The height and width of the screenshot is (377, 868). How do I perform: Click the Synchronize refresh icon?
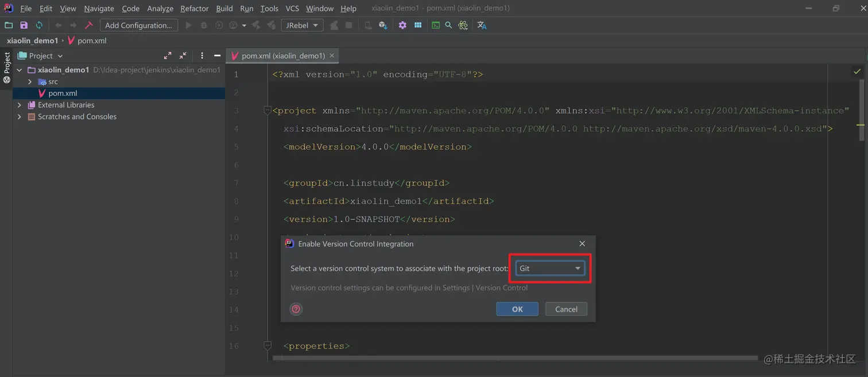tap(39, 25)
